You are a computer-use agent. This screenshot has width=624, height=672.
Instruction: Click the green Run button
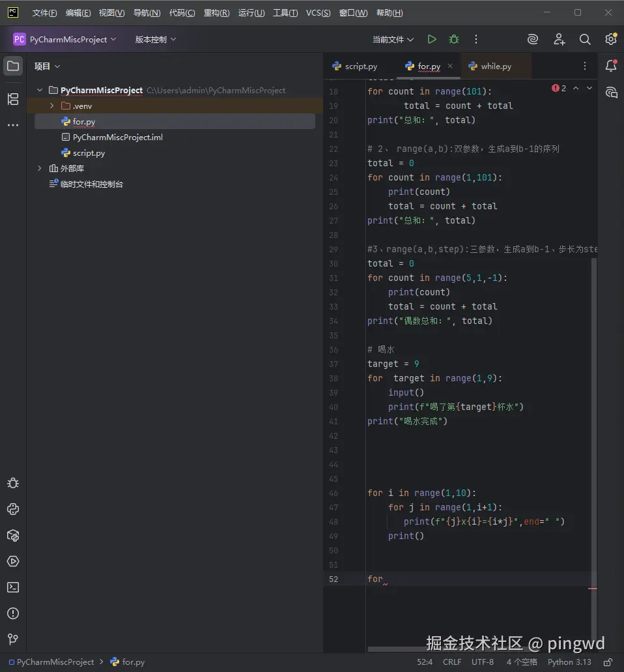pyautogui.click(x=432, y=39)
